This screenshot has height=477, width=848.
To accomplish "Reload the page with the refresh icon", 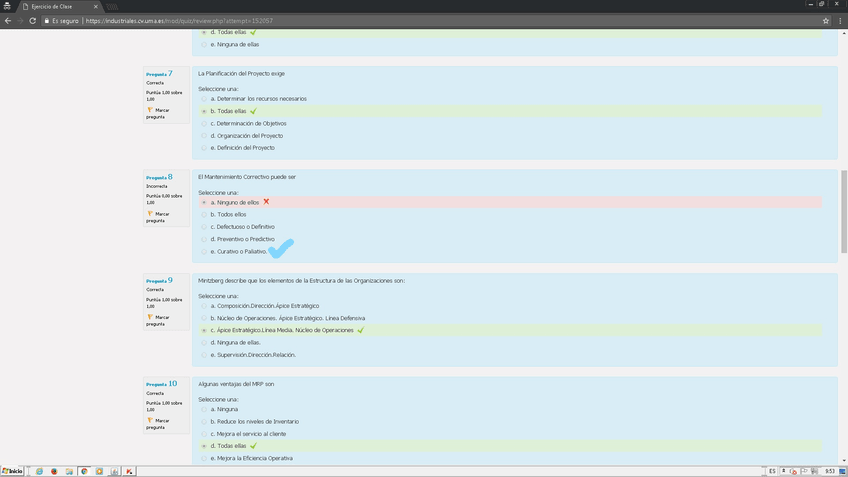I will point(32,20).
